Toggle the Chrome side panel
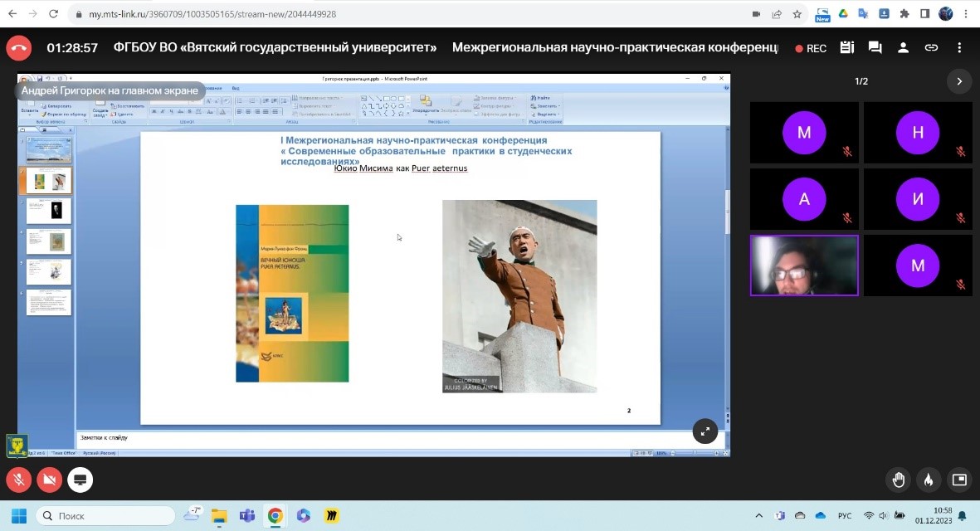Image resolution: width=980 pixels, height=531 pixels. pos(925,14)
